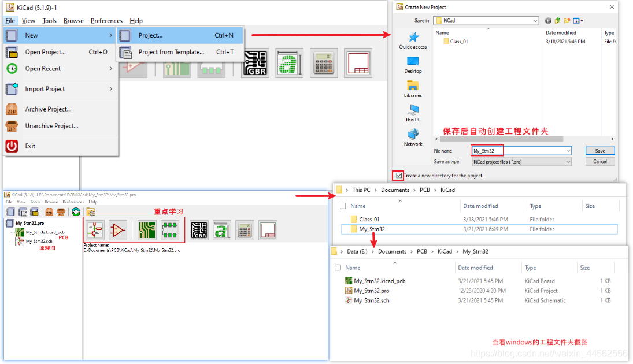Click Refresh project tree icon
This screenshot has height=364, width=633.
[76, 212]
